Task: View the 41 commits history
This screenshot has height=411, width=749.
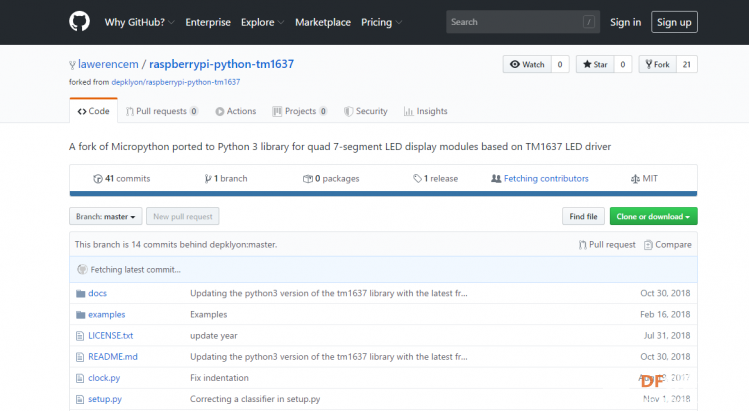Action: pyautogui.click(x=122, y=179)
